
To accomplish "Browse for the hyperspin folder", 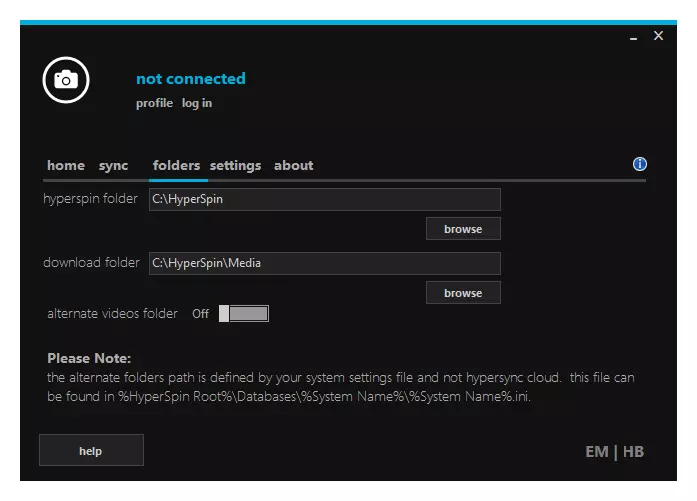I will 463,229.
